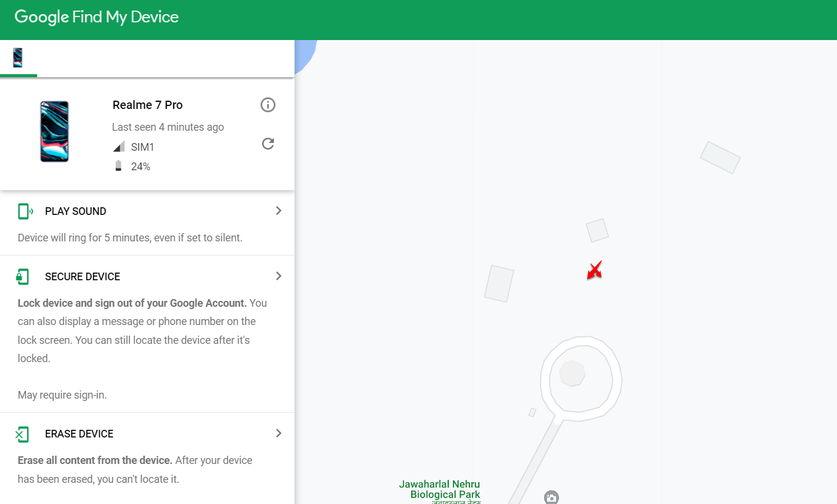
Task: Click the battery level icon
Action: click(118, 166)
